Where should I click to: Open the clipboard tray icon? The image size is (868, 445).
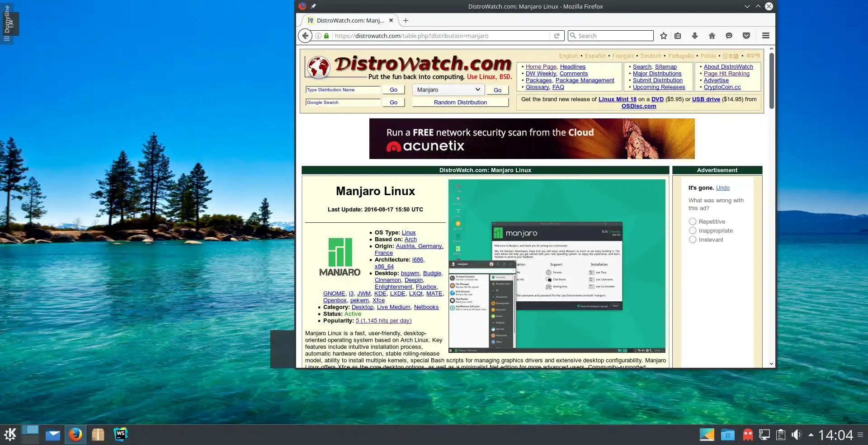click(781, 435)
